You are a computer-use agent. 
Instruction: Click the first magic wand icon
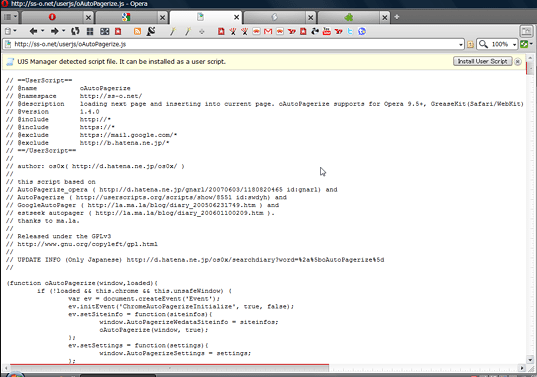click(173, 32)
